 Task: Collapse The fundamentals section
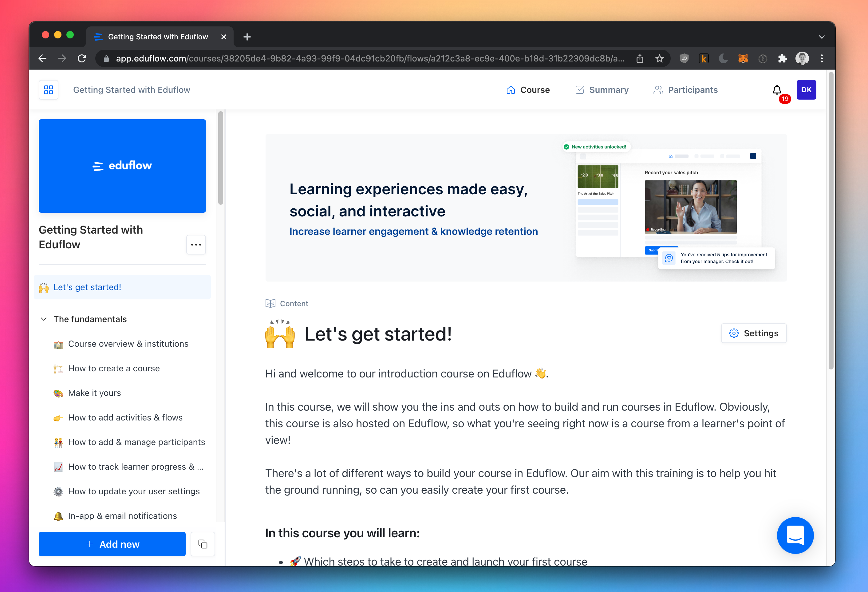[x=44, y=319]
